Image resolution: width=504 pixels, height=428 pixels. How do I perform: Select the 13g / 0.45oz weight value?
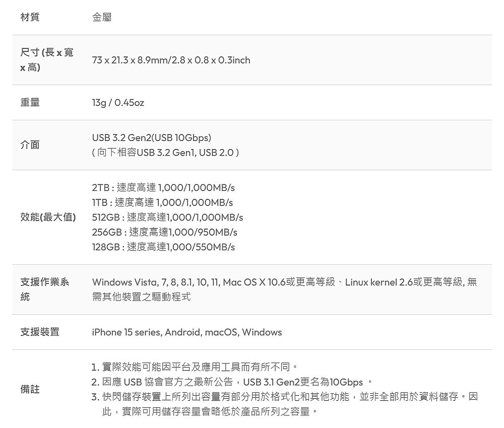[x=118, y=102]
